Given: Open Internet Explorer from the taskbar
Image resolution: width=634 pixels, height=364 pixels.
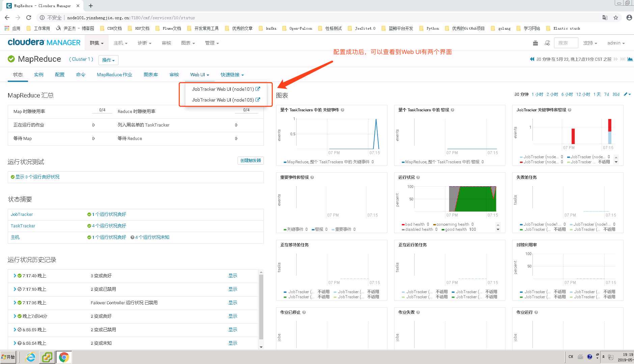Looking at the screenshot, I should [x=30, y=357].
